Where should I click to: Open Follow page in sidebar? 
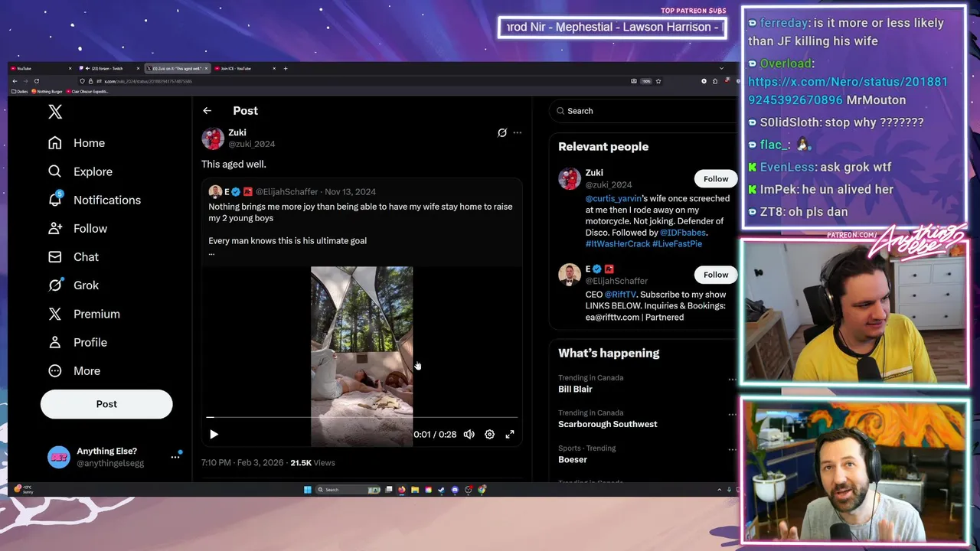pyautogui.click(x=77, y=228)
